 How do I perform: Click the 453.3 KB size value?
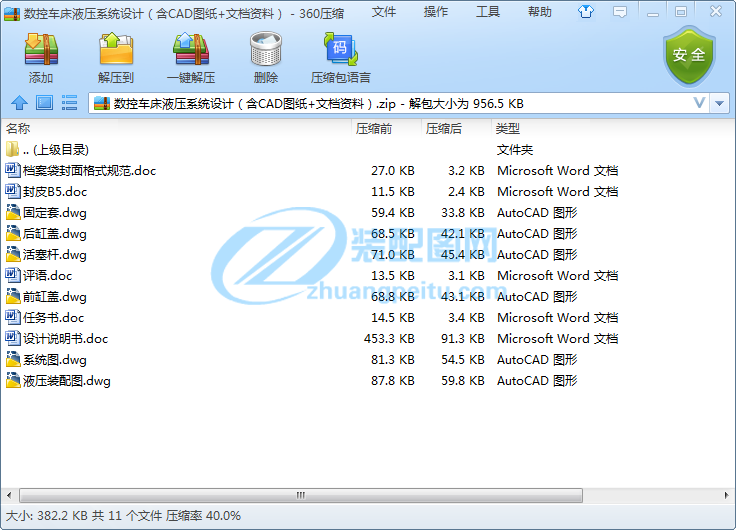389,338
